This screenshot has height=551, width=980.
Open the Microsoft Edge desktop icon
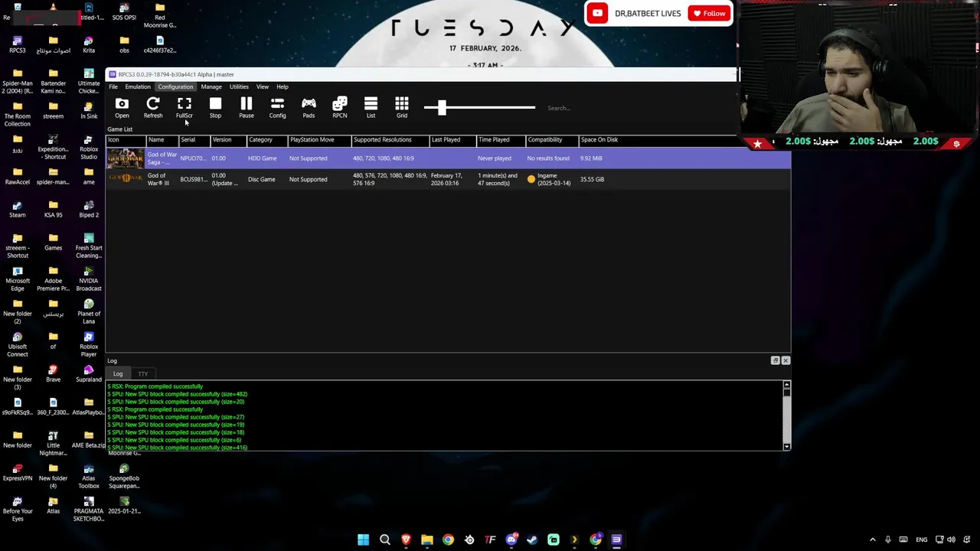pyautogui.click(x=18, y=279)
